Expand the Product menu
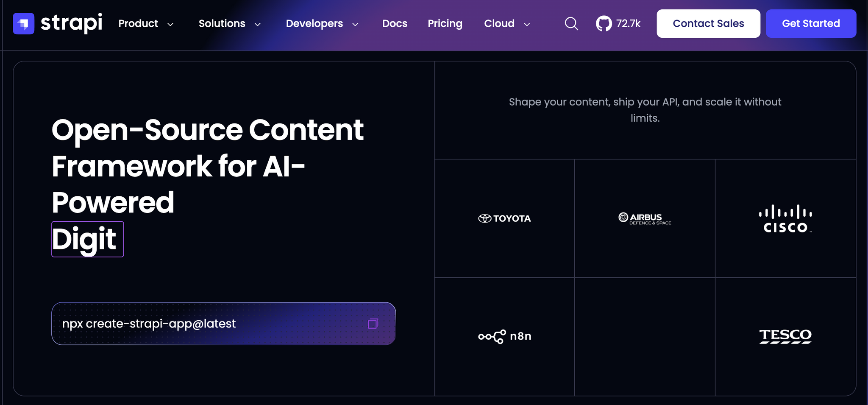Image resolution: width=868 pixels, height=405 pixels. (146, 24)
